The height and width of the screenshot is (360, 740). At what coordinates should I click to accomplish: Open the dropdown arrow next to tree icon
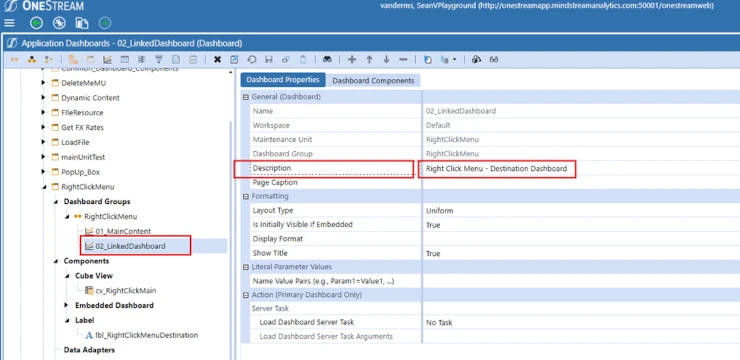pyautogui.click(x=454, y=59)
